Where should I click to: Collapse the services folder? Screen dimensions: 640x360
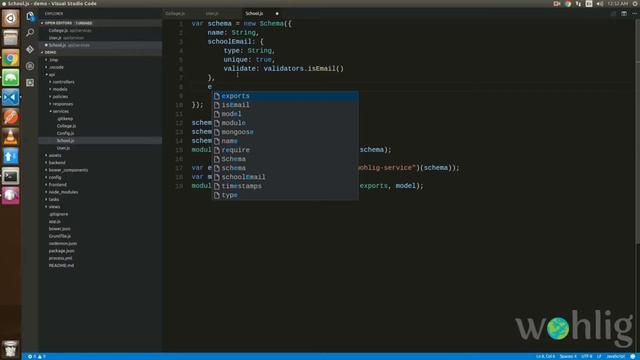tap(100, 111)
